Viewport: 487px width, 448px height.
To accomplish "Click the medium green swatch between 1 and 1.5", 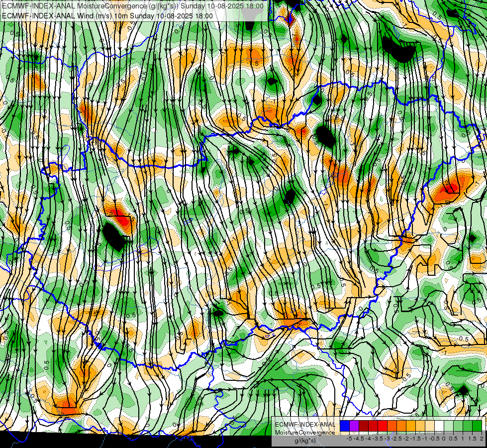I will tap(468, 426).
